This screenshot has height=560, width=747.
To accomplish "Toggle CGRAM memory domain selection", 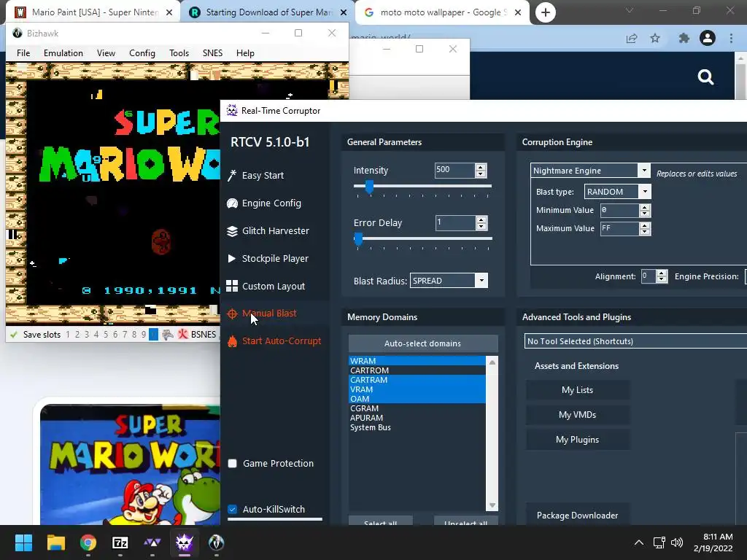I will [417, 408].
